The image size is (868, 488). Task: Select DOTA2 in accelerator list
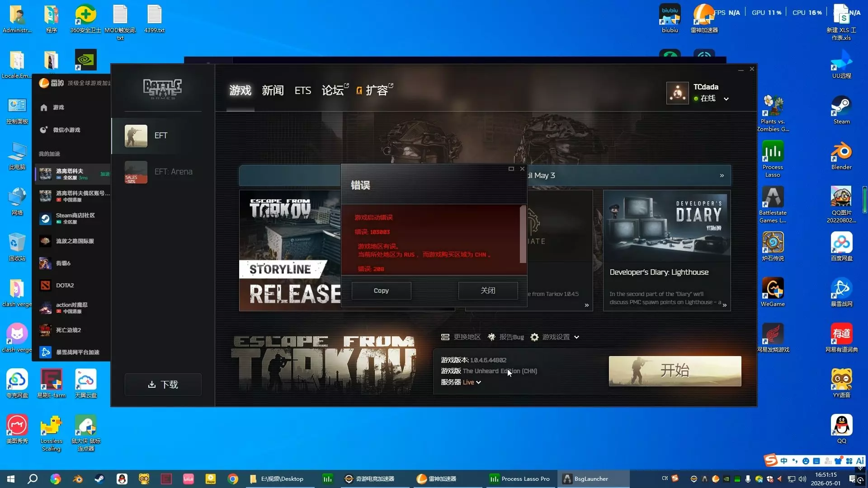73,285
